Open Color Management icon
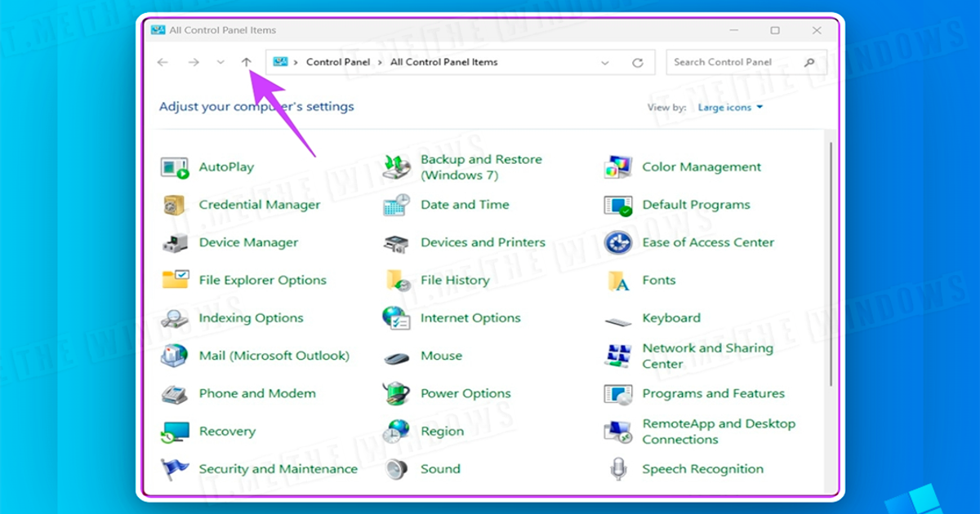This screenshot has height=514, width=980. pyautogui.click(x=618, y=167)
